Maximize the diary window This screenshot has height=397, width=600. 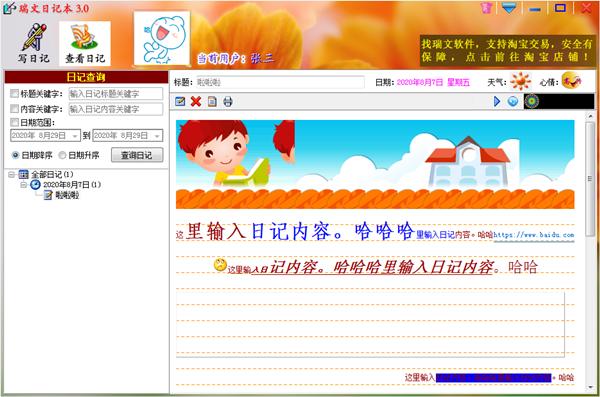[x=560, y=8]
